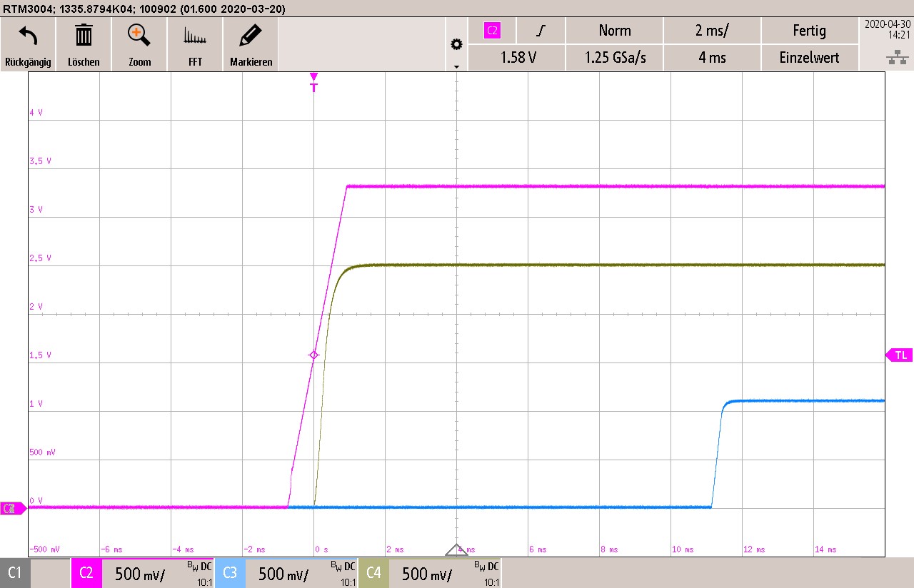Select the magenta T trigger position marker

point(313,83)
